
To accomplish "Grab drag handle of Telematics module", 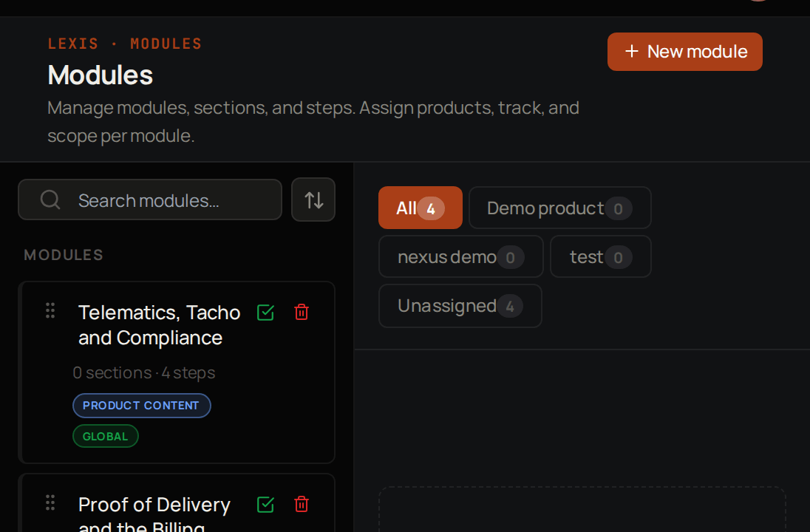I will [50, 310].
